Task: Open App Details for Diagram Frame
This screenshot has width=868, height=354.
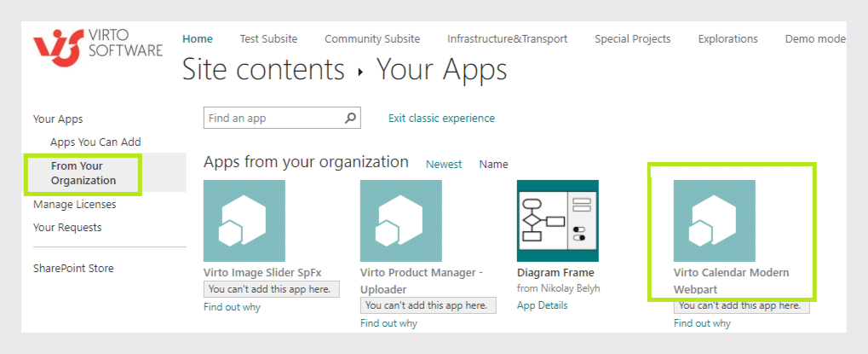Action: (x=542, y=305)
